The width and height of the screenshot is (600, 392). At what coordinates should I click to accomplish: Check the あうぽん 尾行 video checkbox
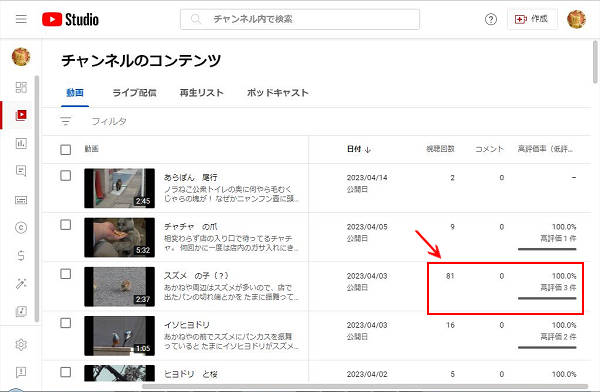pos(66,176)
